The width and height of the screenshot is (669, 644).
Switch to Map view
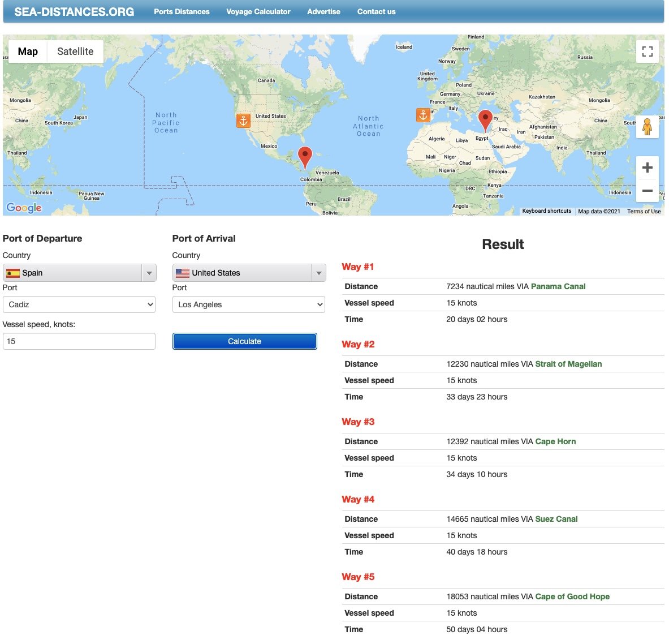coord(28,51)
